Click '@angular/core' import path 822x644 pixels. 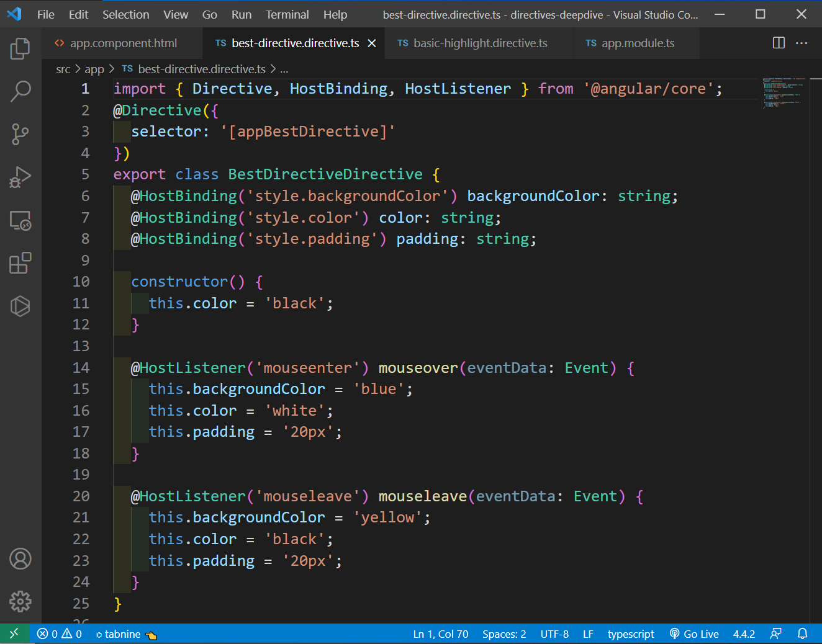click(648, 89)
